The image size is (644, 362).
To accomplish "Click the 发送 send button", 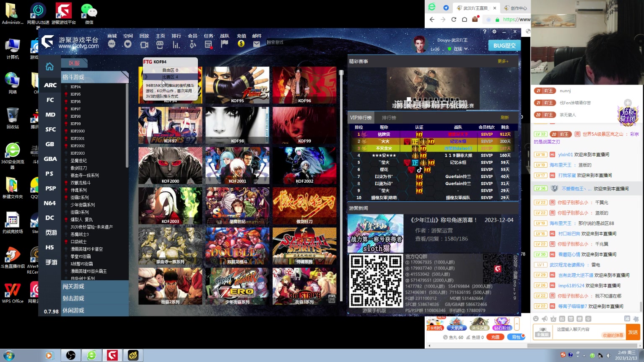I will tap(633, 332).
